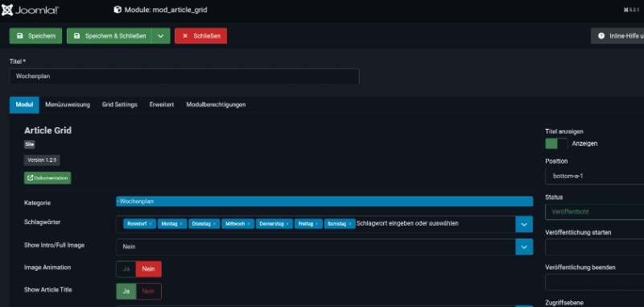Click the Veröffentlichung starten date field

tap(595, 247)
